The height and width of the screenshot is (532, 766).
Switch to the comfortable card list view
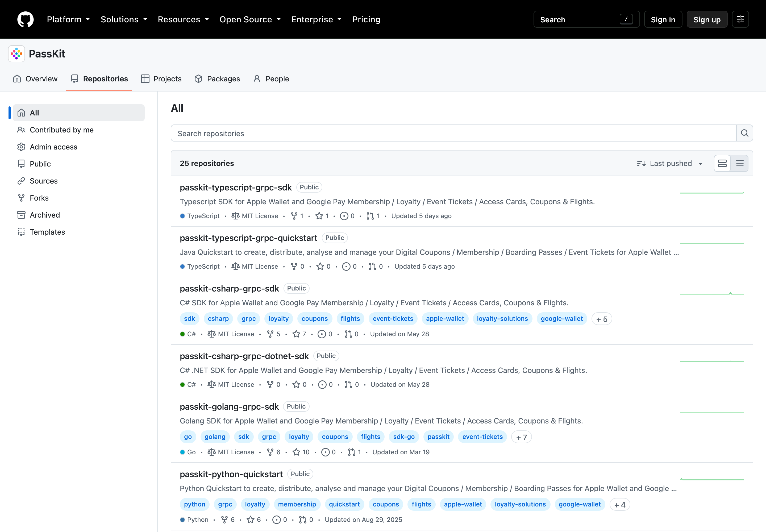tap(722, 163)
